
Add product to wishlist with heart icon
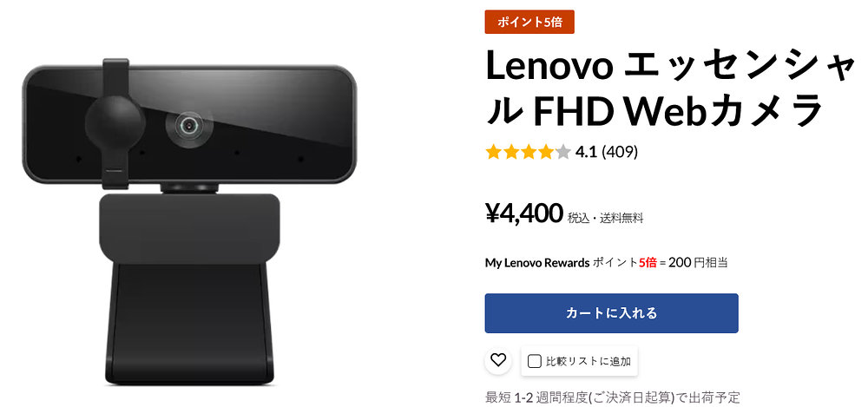click(498, 360)
